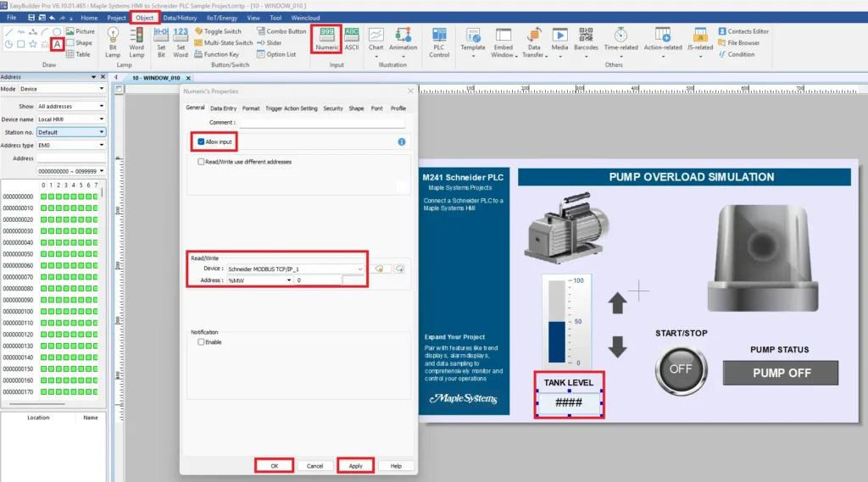Insert a Table object
The height and width of the screenshot is (482, 868).
[78, 54]
